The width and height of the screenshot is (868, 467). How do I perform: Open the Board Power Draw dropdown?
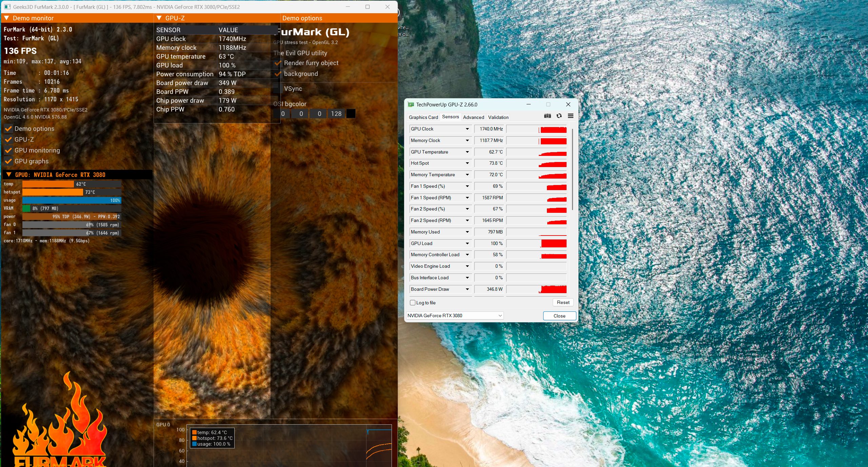(x=467, y=289)
